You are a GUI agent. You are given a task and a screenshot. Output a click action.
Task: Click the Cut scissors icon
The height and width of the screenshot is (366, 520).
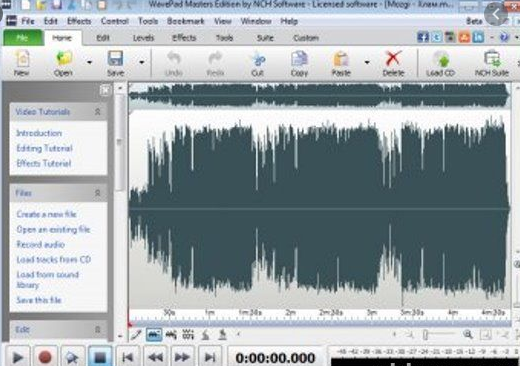(x=258, y=59)
